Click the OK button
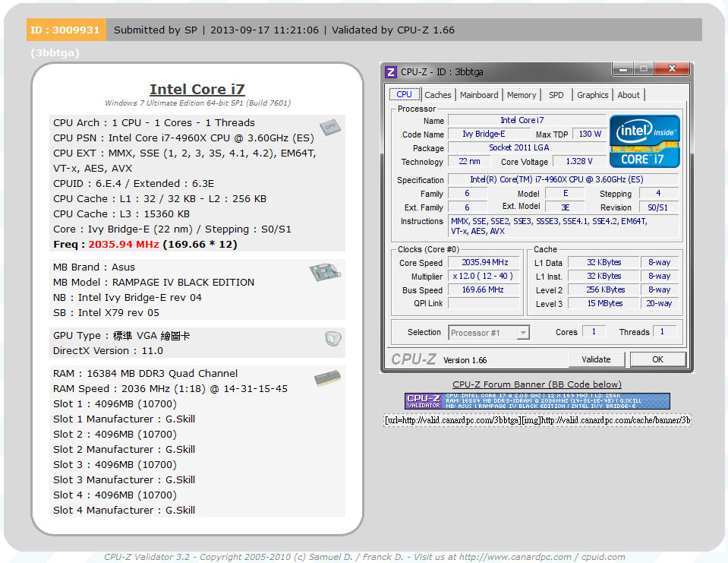 click(657, 359)
